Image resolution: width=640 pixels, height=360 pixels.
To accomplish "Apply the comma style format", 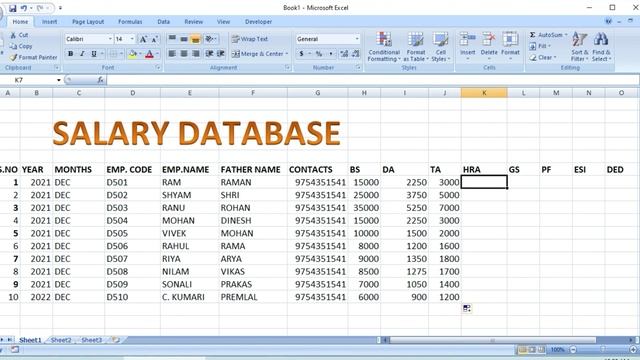I will [x=331, y=54].
